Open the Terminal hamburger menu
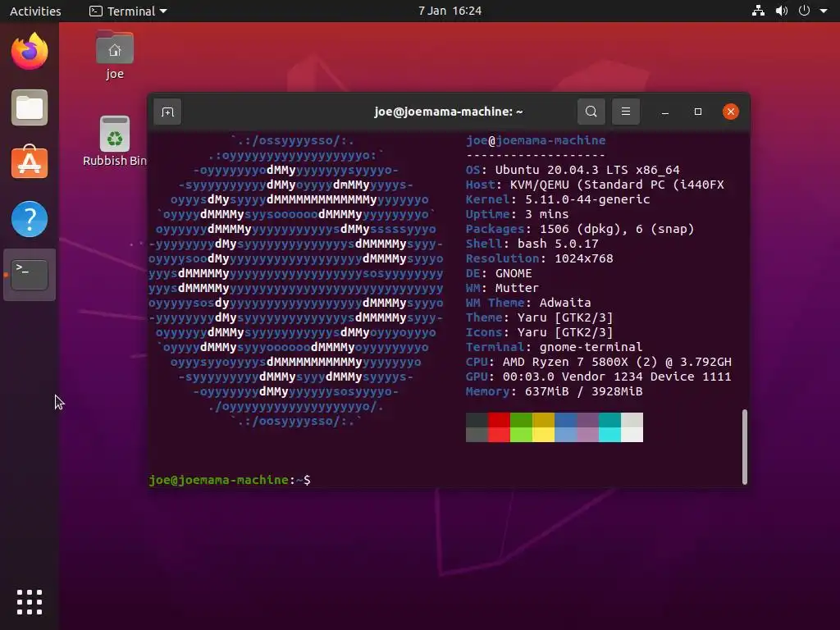Image resolution: width=840 pixels, height=630 pixels. coord(625,112)
